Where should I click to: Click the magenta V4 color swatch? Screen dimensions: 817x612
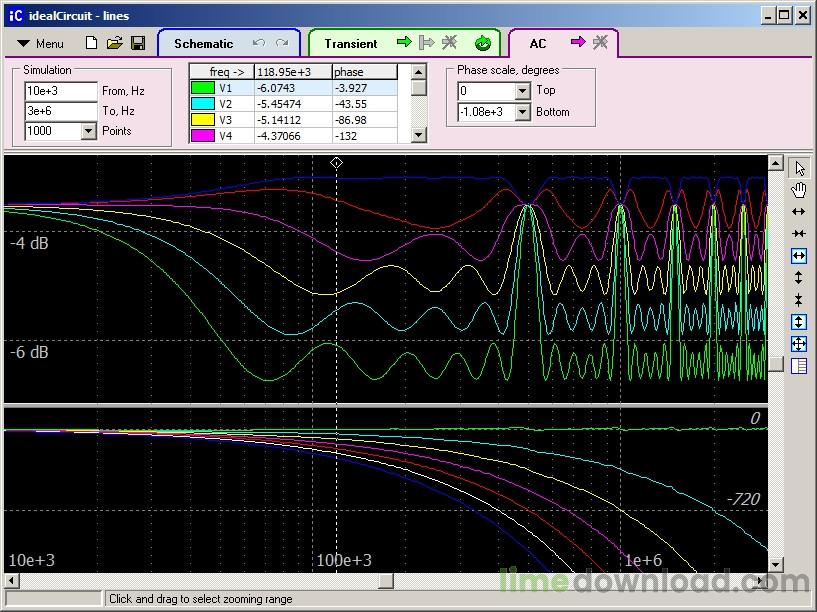pos(203,136)
